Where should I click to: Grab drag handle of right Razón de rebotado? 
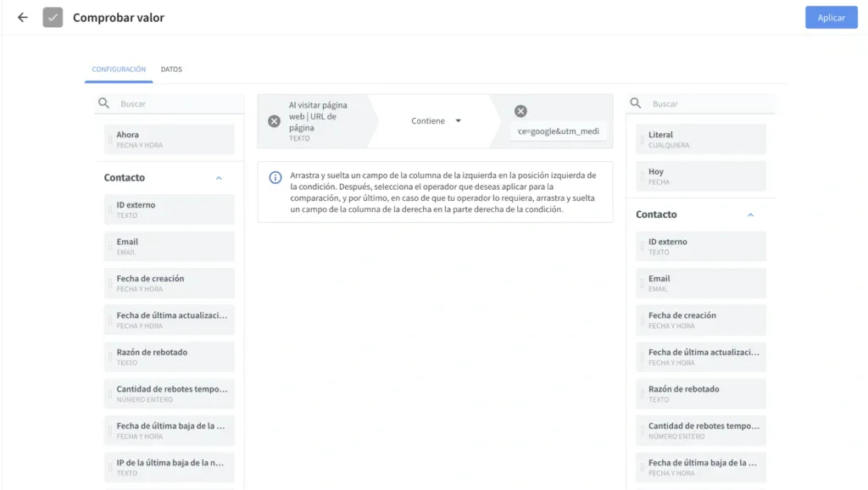(643, 394)
